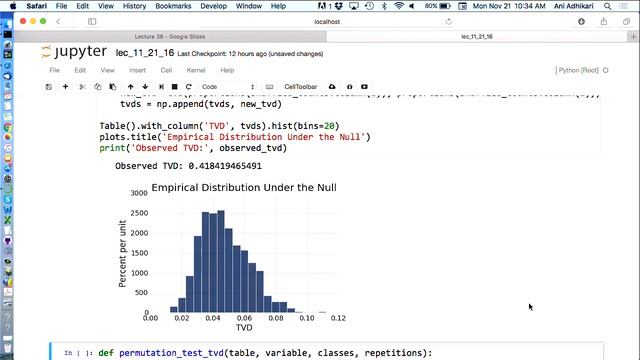Open Develop menu in menu bar
Viewport: 640px width, 360px height.
[x=213, y=6]
